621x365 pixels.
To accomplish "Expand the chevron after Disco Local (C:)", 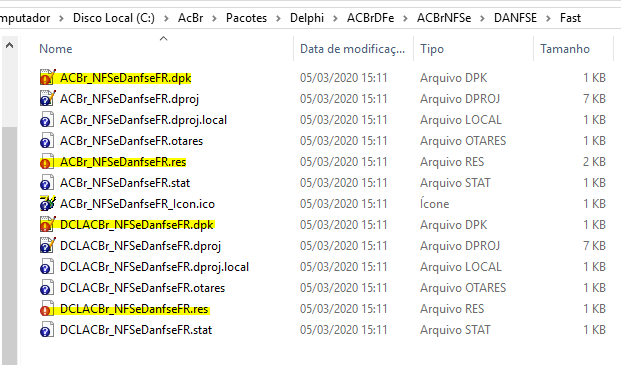I will pyautogui.click(x=166, y=18).
